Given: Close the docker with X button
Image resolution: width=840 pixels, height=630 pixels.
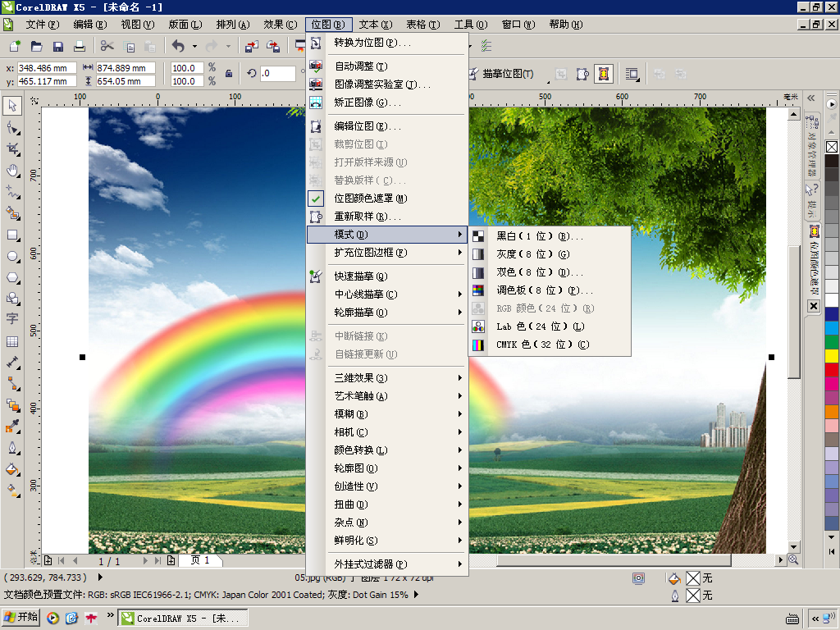Looking at the screenshot, I should pyautogui.click(x=814, y=306).
